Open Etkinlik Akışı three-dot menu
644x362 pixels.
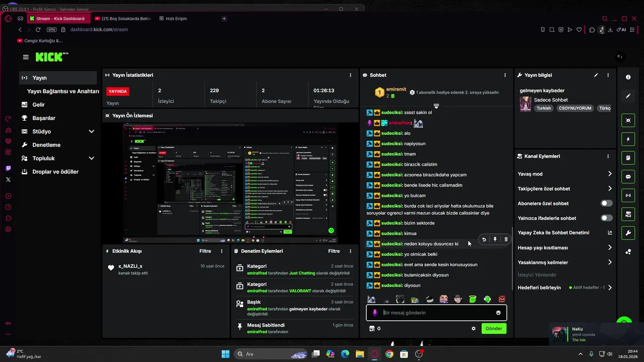click(x=222, y=251)
